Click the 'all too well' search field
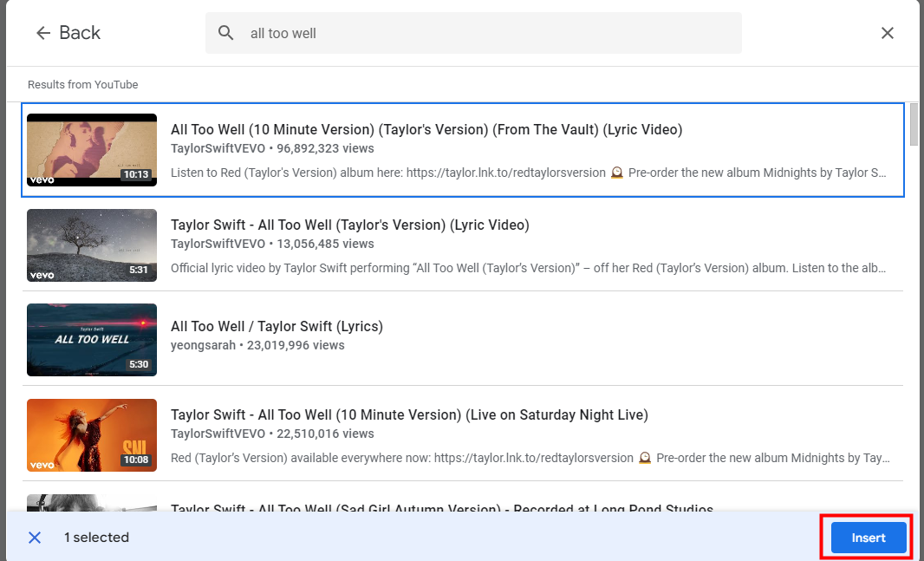The height and width of the screenshot is (561, 924). pyautogui.click(x=473, y=33)
